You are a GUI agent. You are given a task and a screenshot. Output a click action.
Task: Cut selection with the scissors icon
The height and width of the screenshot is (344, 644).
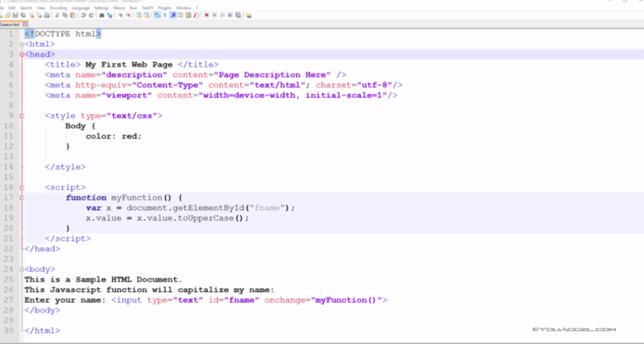click(x=57, y=15)
